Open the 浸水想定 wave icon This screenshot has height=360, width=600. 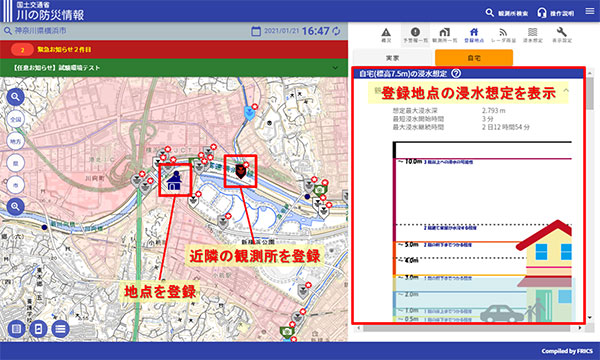(x=533, y=35)
